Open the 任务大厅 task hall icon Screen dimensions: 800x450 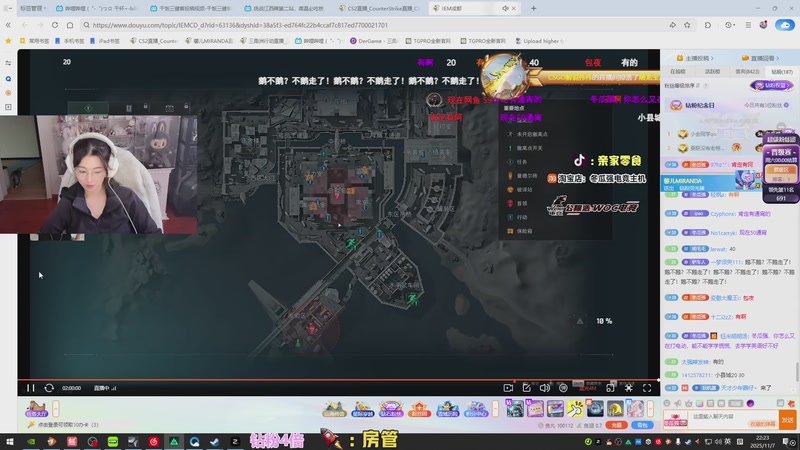tap(36, 409)
